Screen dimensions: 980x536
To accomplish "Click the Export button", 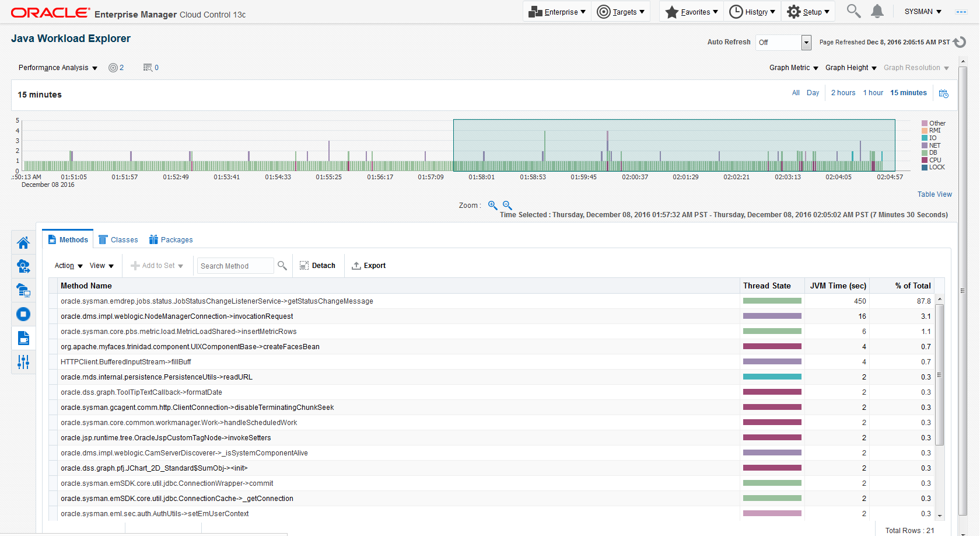I will pyautogui.click(x=369, y=266).
